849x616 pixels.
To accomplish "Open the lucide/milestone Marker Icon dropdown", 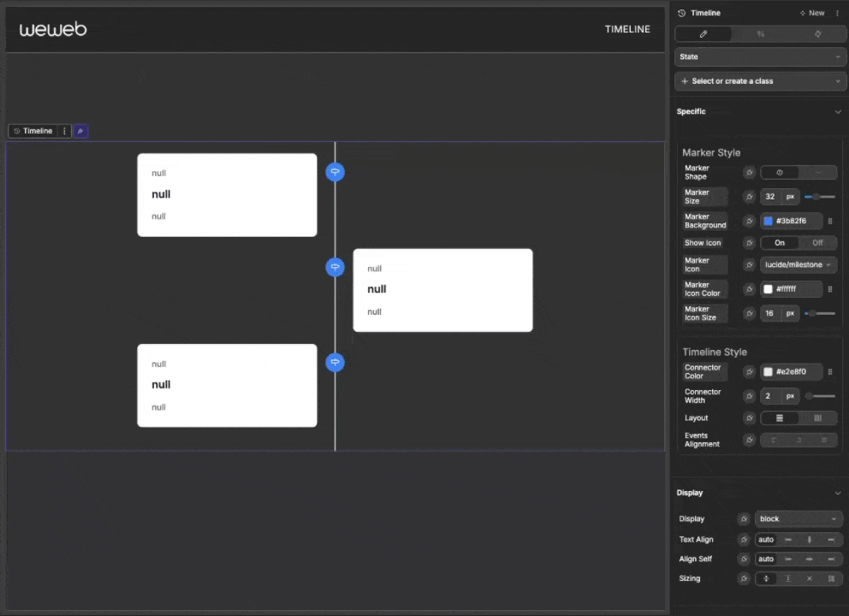I will [x=797, y=264].
